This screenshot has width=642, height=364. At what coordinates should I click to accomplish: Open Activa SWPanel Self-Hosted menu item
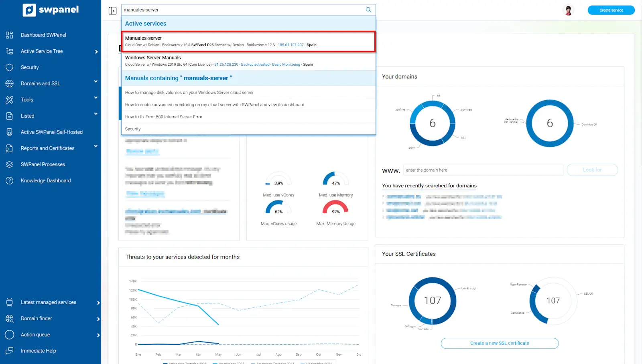[x=52, y=132]
